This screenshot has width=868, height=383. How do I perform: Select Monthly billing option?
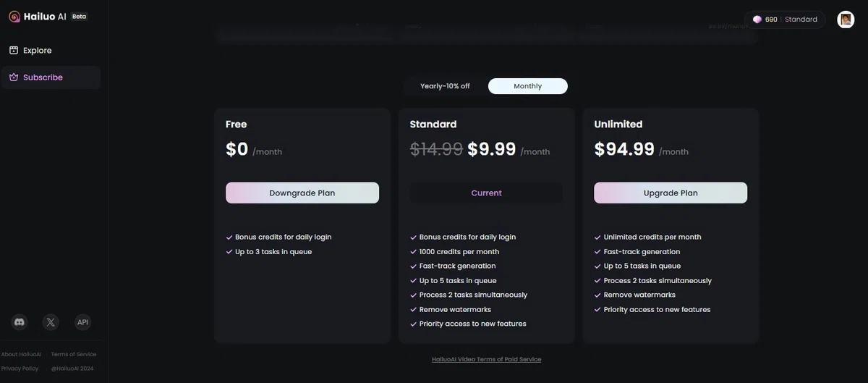527,86
